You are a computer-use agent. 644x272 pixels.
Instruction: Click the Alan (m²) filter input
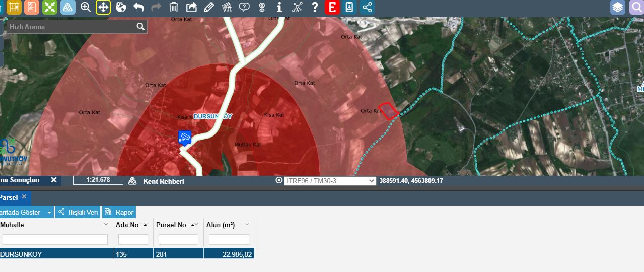click(229, 239)
